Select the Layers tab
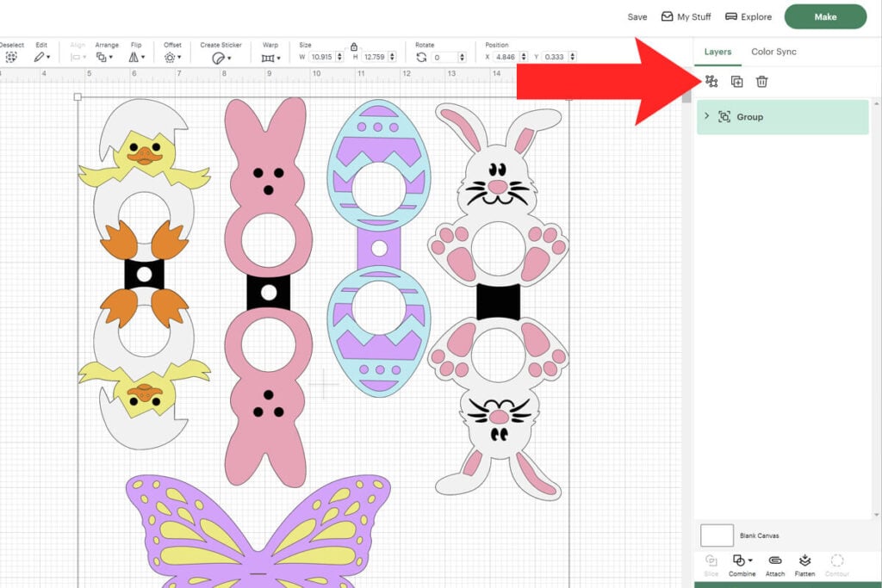882x588 pixels. (717, 52)
